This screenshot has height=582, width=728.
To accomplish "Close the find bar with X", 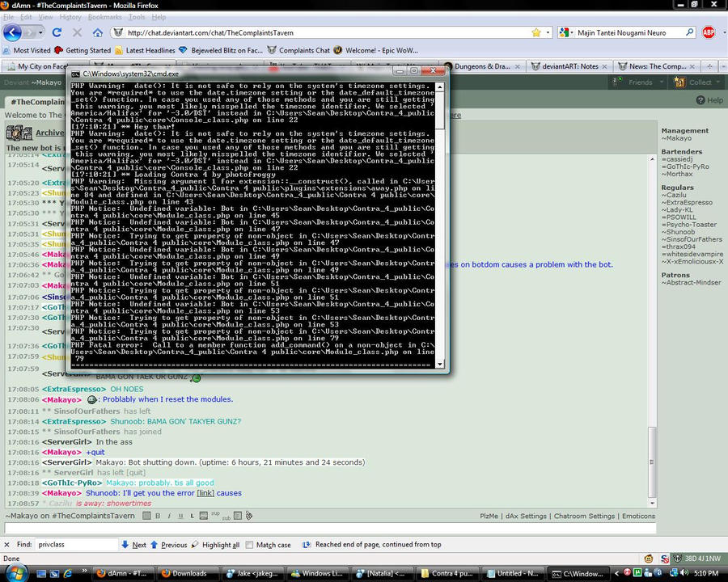I will [7, 545].
